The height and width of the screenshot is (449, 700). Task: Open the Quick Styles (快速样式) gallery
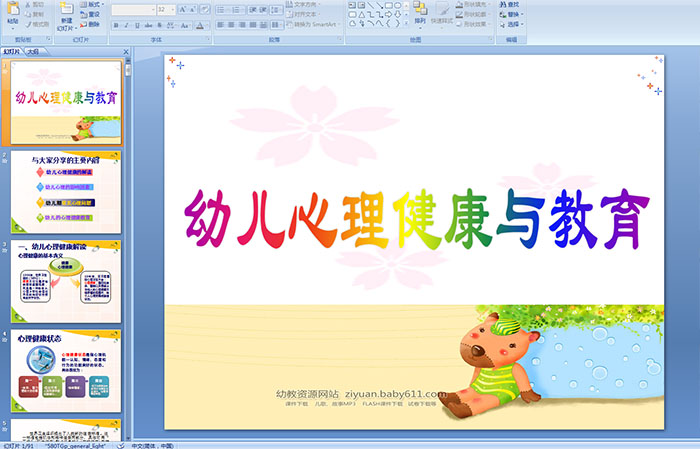click(x=442, y=13)
